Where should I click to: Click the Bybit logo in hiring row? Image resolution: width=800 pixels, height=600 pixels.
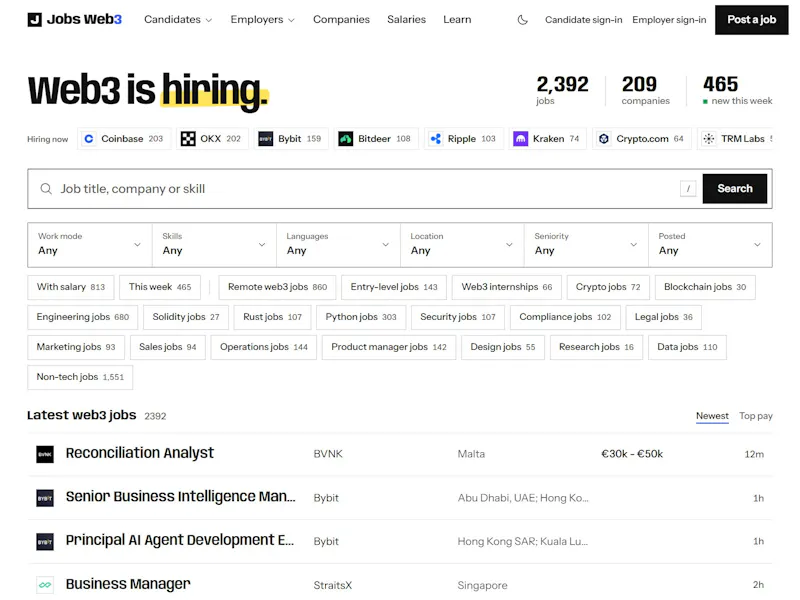(x=266, y=139)
